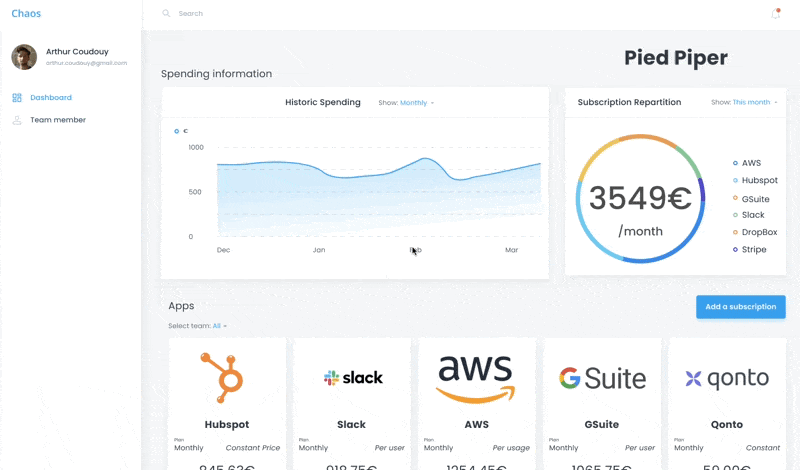This screenshot has width=800, height=470.
Task: Toggle the € series legend marker
Action: coord(177,131)
